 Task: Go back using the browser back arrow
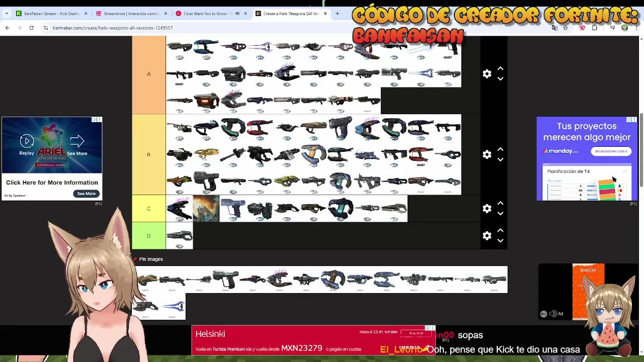click(x=8, y=28)
